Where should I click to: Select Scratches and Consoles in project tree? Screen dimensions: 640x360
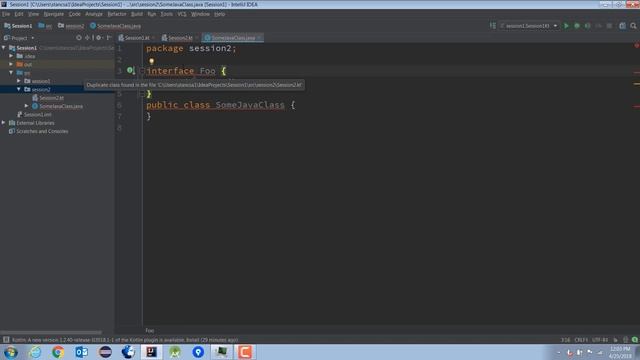tap(39, 131)
